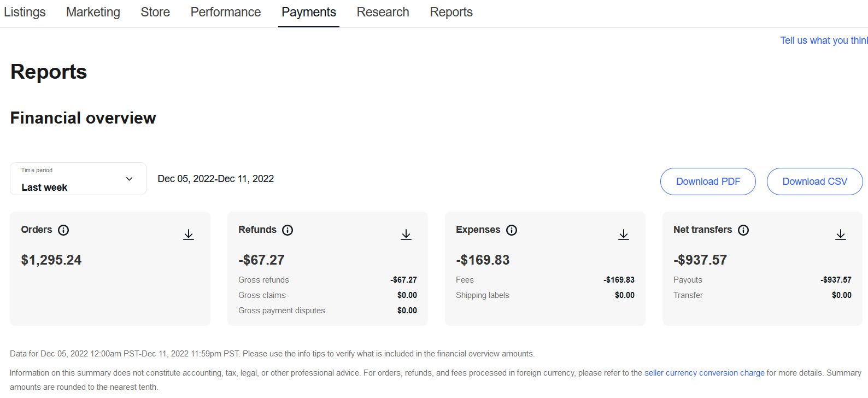Viewport: 868px width, 398px height.
Task: Open the Net transfers info tip icon
Action: click(743, 230)
